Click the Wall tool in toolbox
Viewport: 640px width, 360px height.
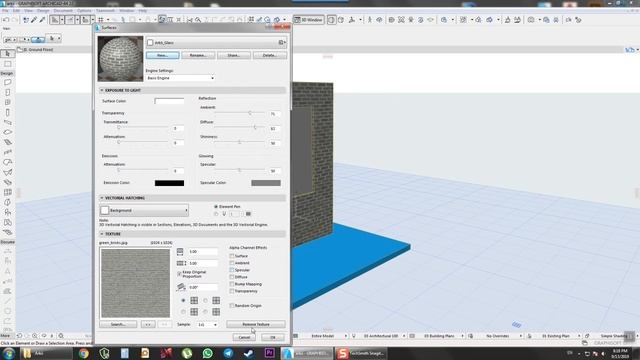[x=7, y=82]
